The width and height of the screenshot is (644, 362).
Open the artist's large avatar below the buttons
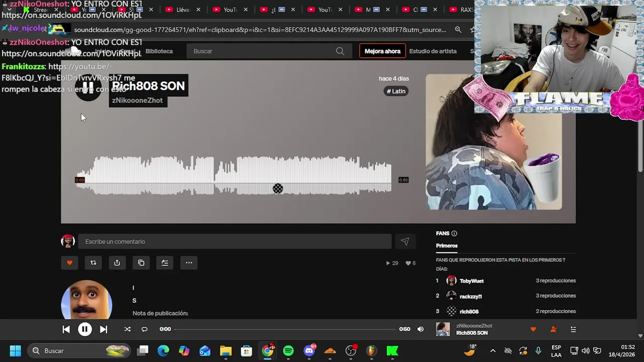click(x=87, y=300)
